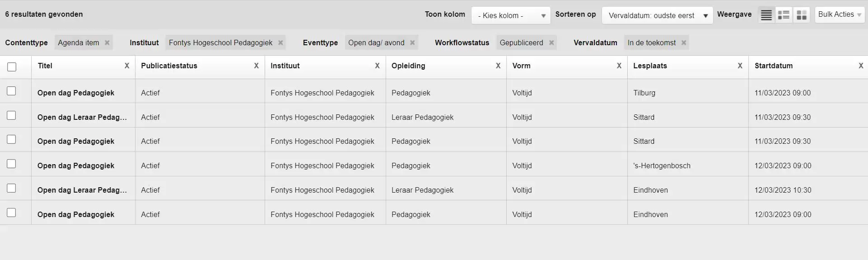Click the Open dag/ avond filter label
Screen dimensions: 868x260
coord(376,43)
